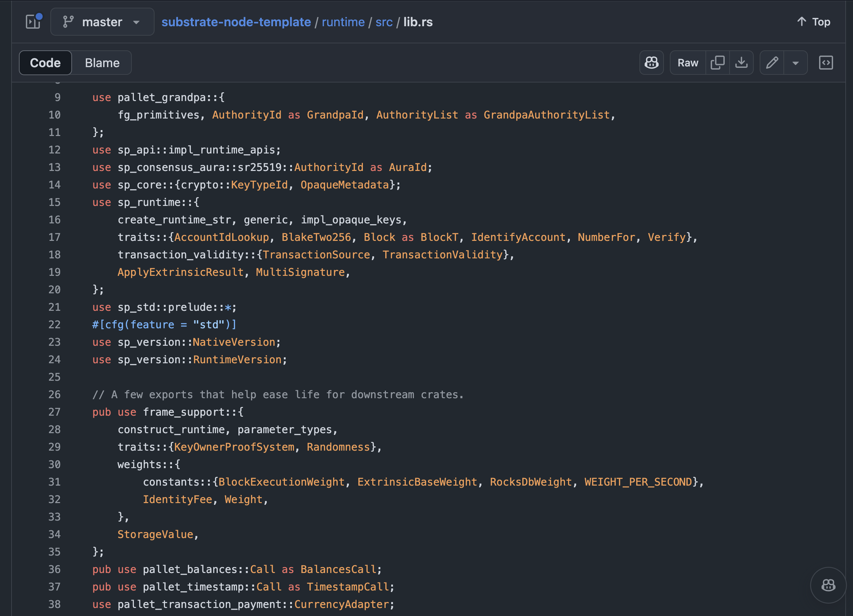
Task: Click StorageValue on line 34
Action: pyautogui.click(x=155, y=535)
